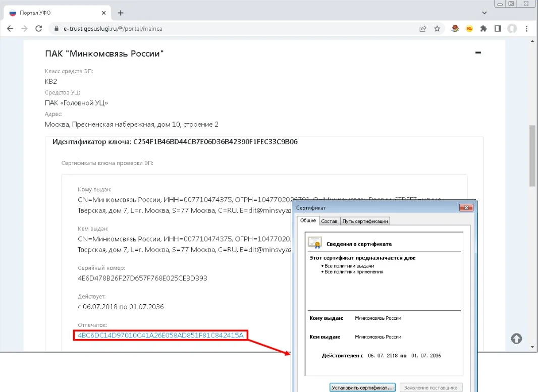Switch to the Портал УФО tab
Viewport: 538px width, 392px height.
(x=59, y=13)
